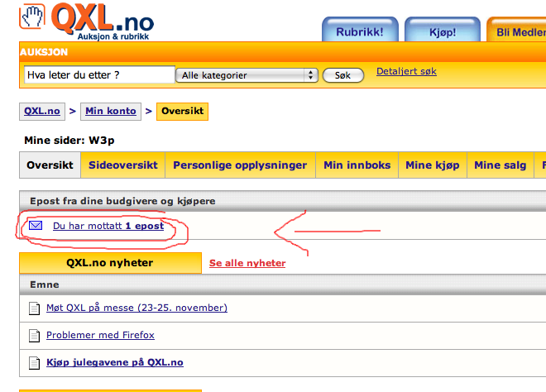Open the Rubrikk! tab
Image resolution: width=546 pixels, height=392 pixels.
coord(360,30)
